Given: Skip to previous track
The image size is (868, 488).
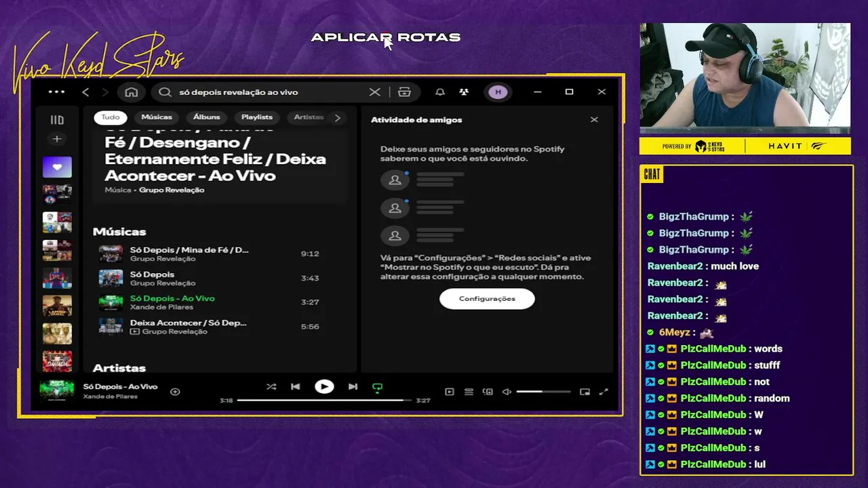Looking at the screenshot, I should [296, 387].
